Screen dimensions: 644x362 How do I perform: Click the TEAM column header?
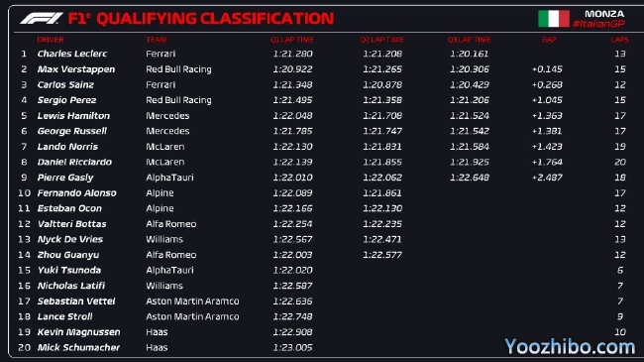point(157,40)
